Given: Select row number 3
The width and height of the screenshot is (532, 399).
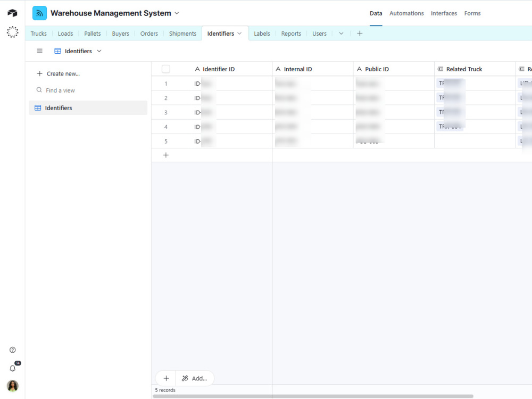Looking at the screenshot, I should click(x=166, y=112).
